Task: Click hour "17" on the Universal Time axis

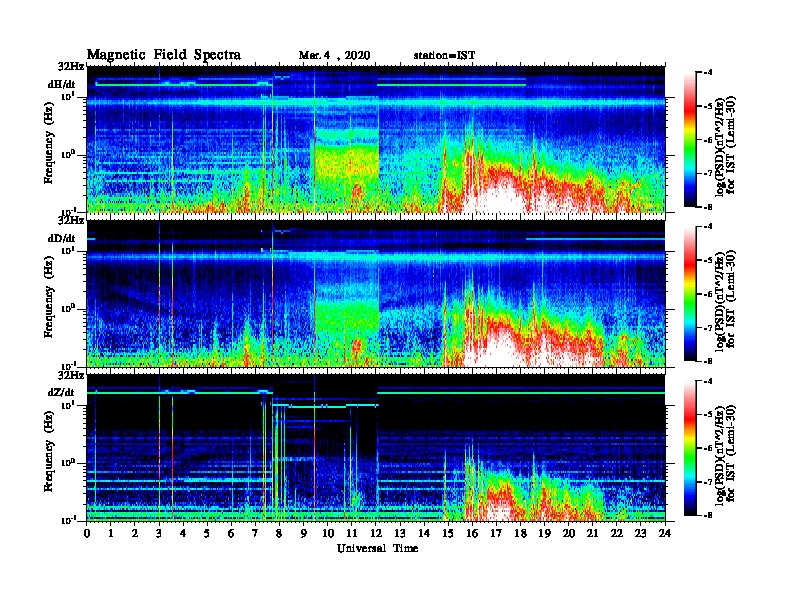Action: pos(497,534)
